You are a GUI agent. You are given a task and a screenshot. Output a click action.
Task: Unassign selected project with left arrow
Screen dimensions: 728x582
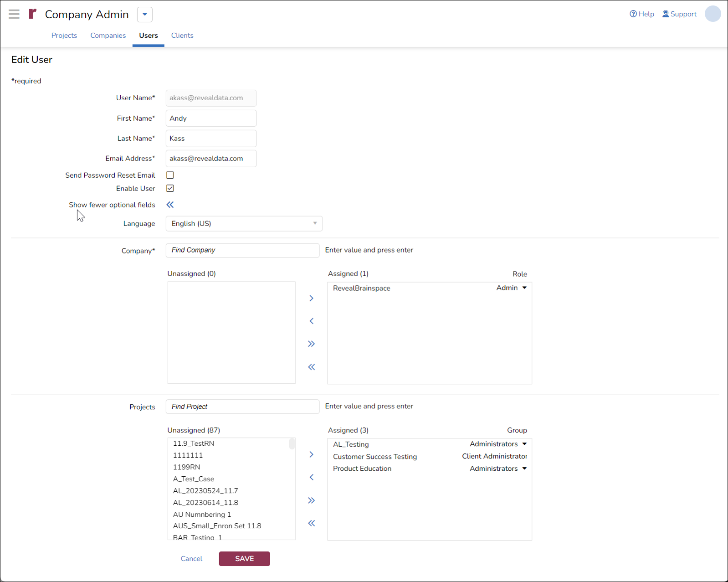311,477
